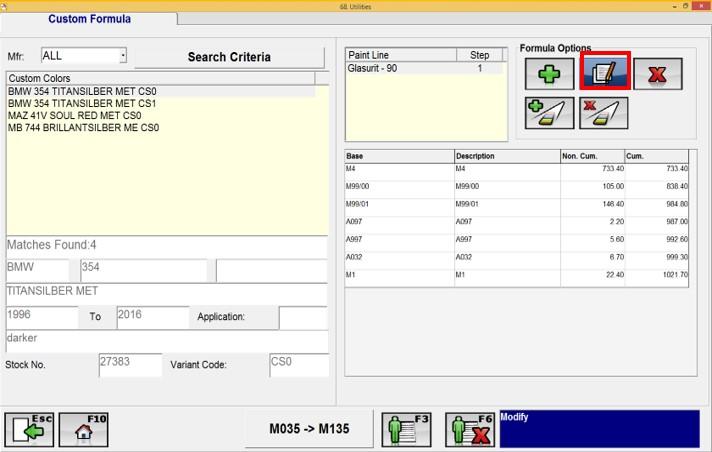Click the darker comment field
Viewport: 712px width, 452px height.
click(x=167, y=342)
